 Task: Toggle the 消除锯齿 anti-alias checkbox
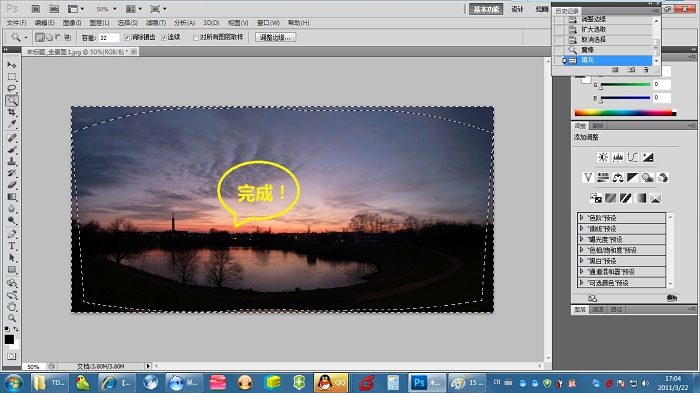(x=127, y=38)
